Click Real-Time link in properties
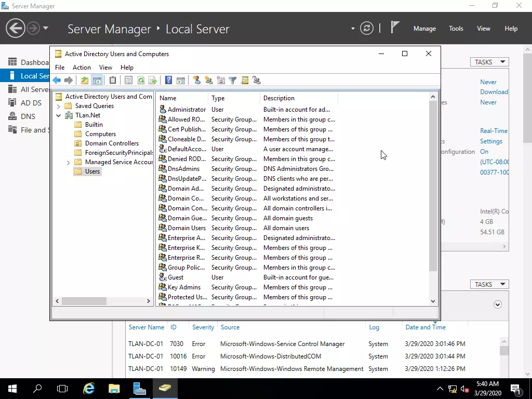This screenshot has height=399, width=532. coord(494,131)
